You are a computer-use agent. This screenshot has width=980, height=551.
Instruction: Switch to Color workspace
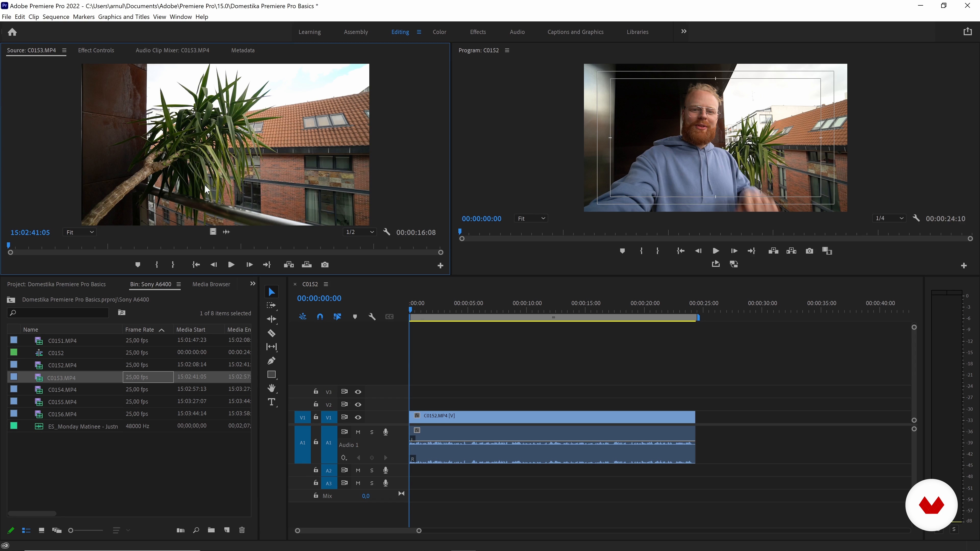click(439, 32)
